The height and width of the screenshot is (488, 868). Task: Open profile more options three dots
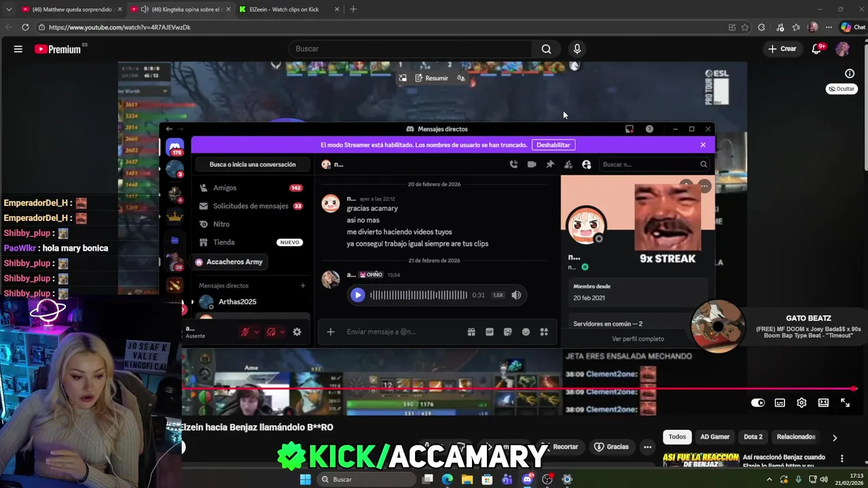(705, 186)
